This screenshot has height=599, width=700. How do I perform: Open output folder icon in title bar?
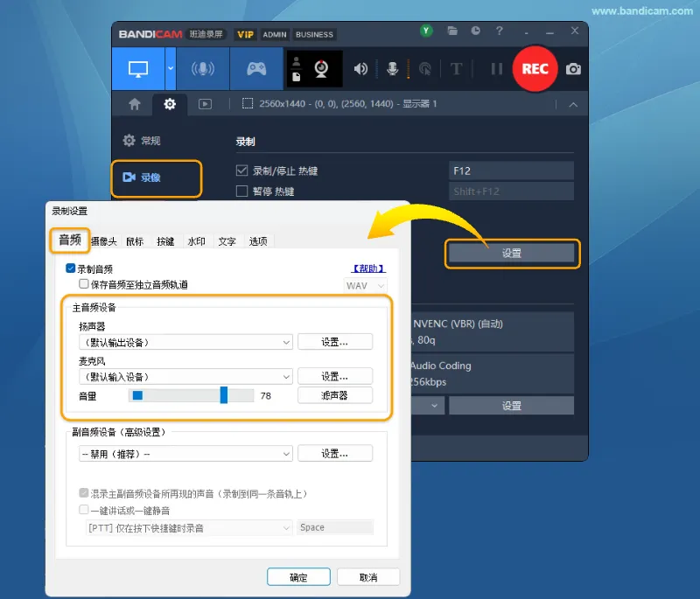tap(452, 31)
